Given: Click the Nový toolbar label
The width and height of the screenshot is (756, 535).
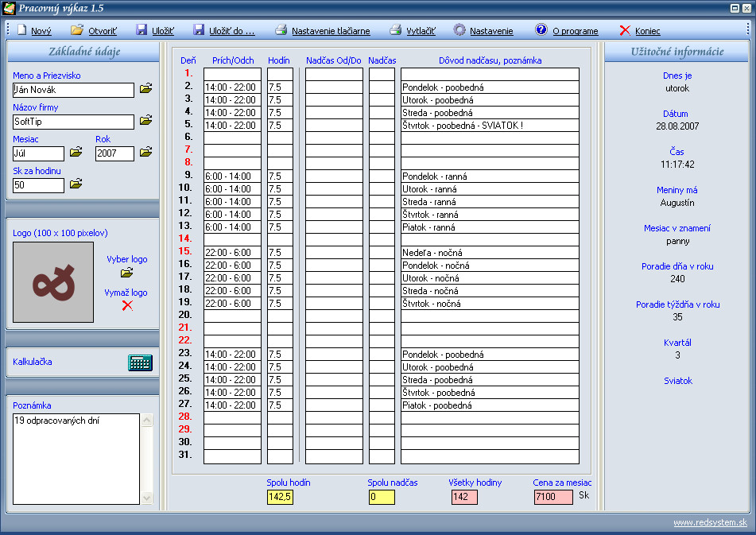Looking at the screenshot, I should tap(41, 31).
